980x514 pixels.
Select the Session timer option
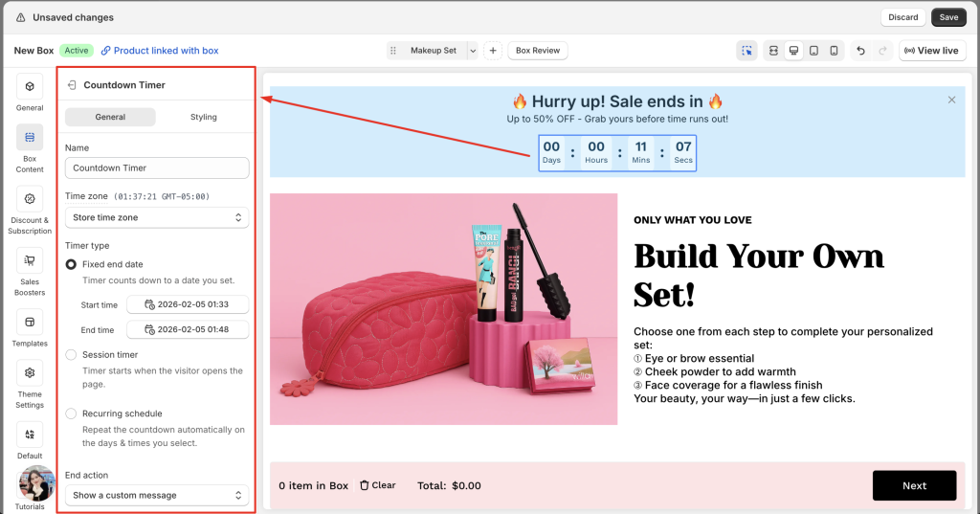coord(71,355)
